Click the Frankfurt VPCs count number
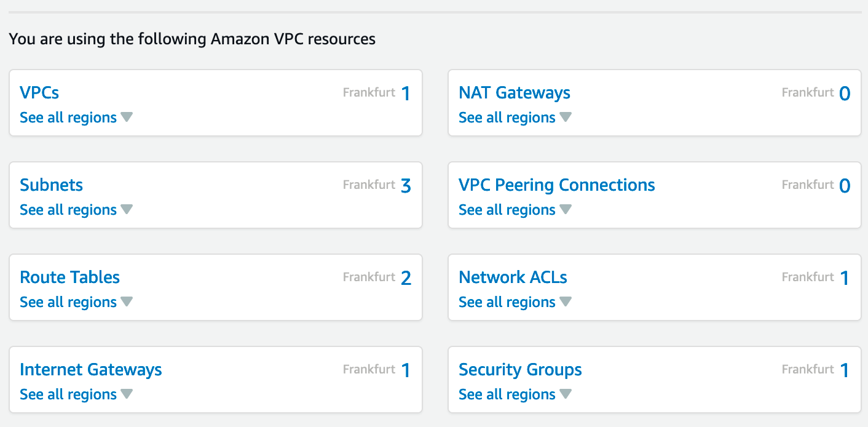This screenshot has height=427, width=868. [405, 94]
